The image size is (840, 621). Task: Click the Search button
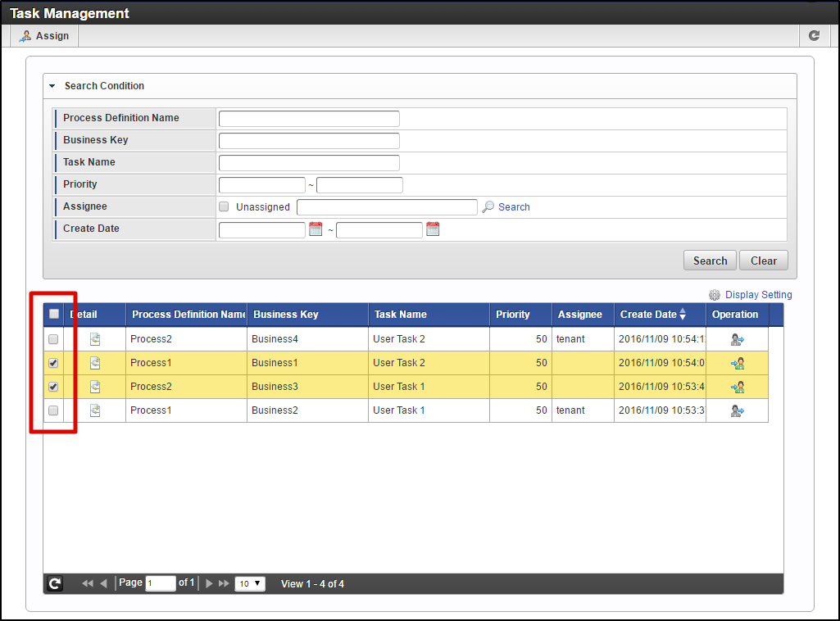pyautogui.click(x=710, y=261)
